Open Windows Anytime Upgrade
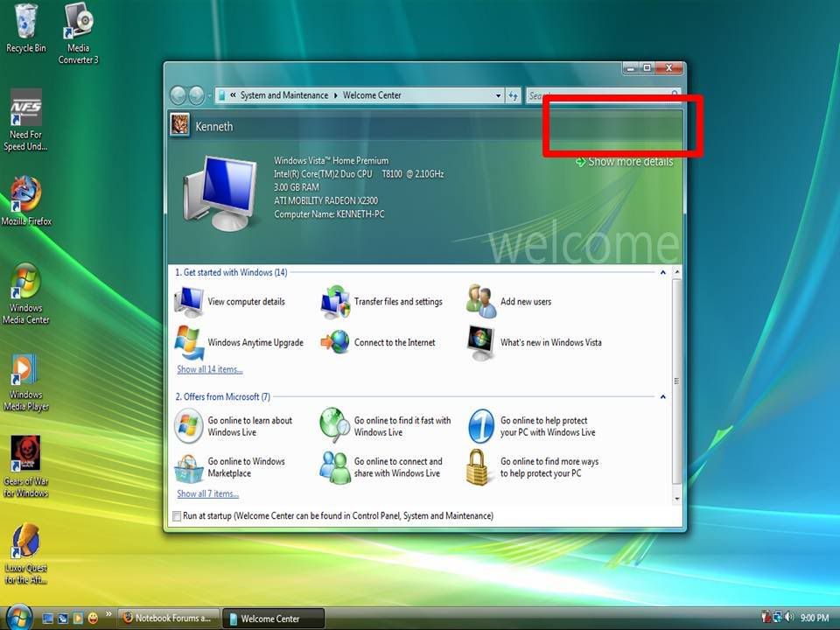Viewport: 840px width, 630px height. (x=240, y=342)
